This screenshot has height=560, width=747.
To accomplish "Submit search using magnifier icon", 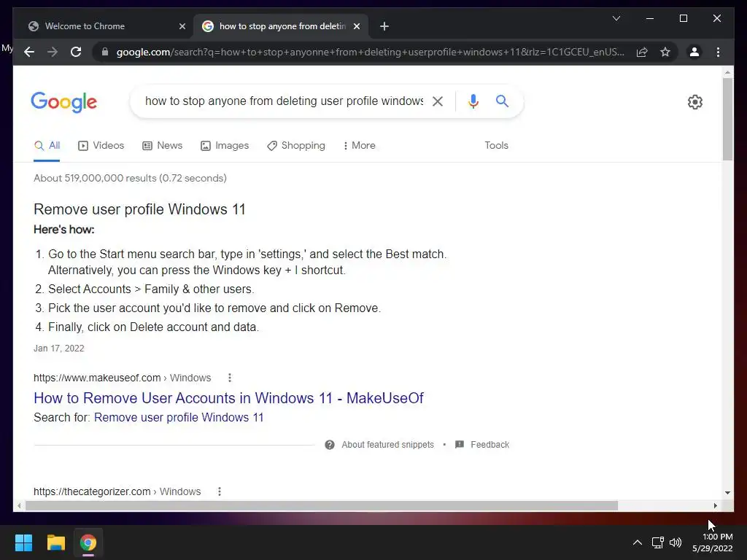I will point(502,101).
